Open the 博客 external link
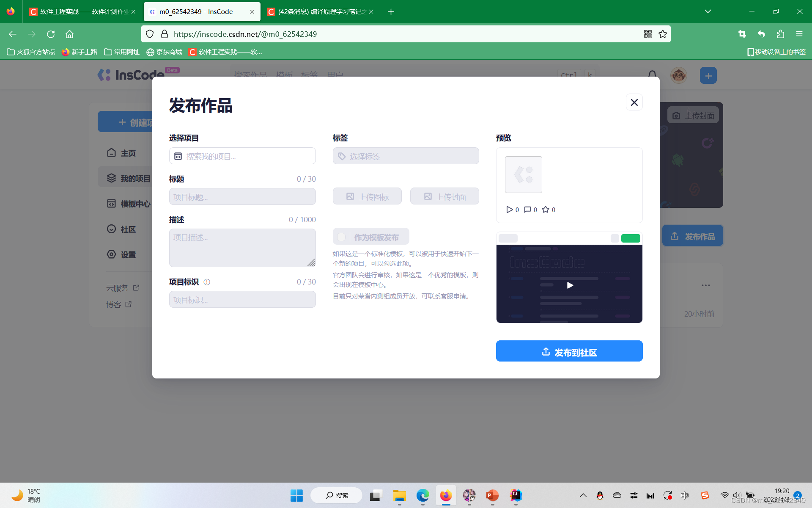 [x=119, y=304]
